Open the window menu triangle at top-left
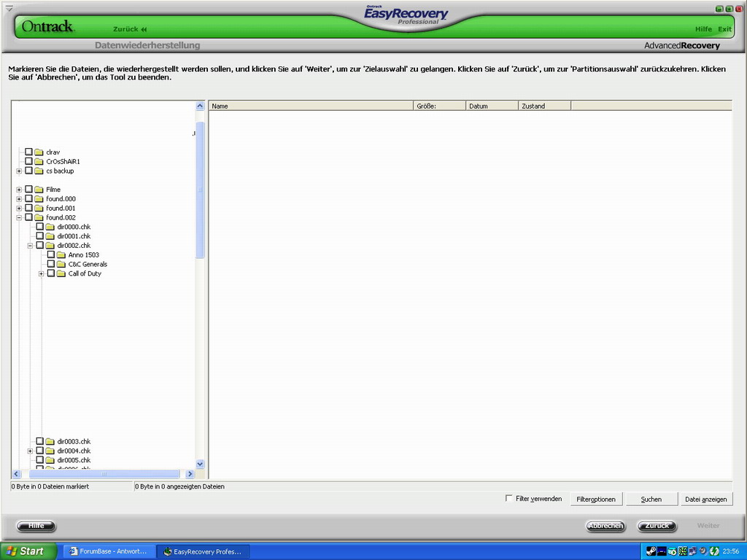747x560 pixels. (9, 8)
